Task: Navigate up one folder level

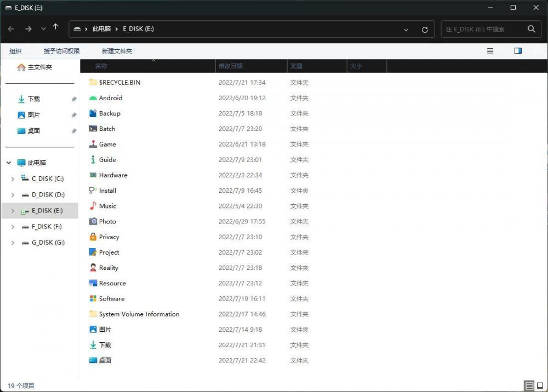Action: tap(55, 27)
